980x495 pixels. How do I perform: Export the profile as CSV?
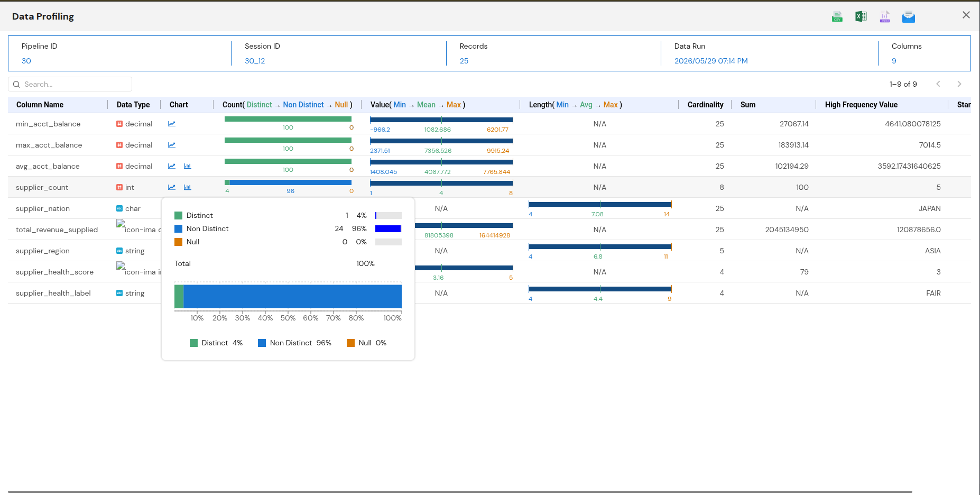pyautogui.click(x=837, y=16)
